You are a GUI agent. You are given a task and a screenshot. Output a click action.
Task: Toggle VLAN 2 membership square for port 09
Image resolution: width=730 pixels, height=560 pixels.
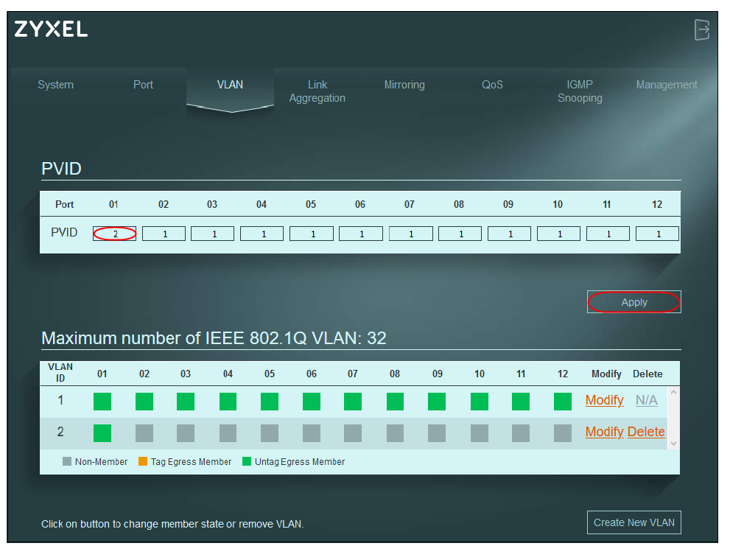437,433
